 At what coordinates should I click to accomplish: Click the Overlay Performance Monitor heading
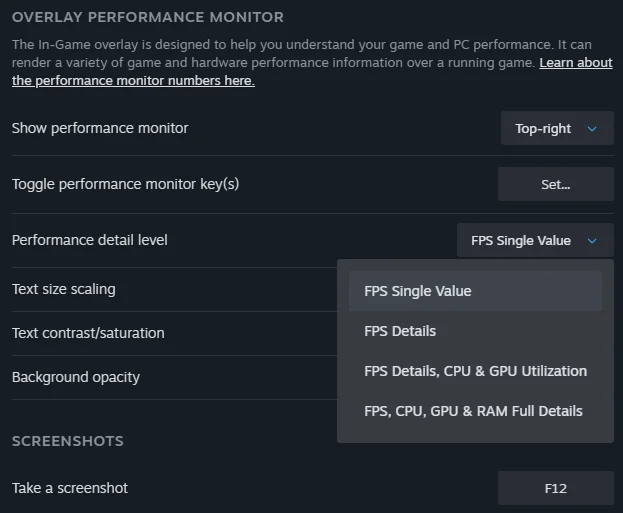(x=148, y=17)
